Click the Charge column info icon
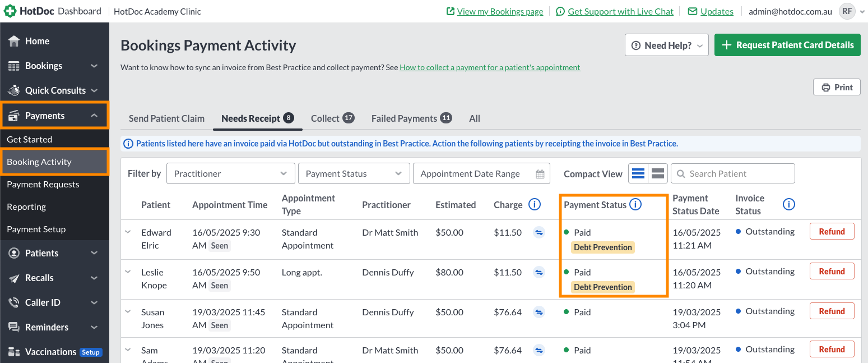The image size is (868, 363). (535, 205)
